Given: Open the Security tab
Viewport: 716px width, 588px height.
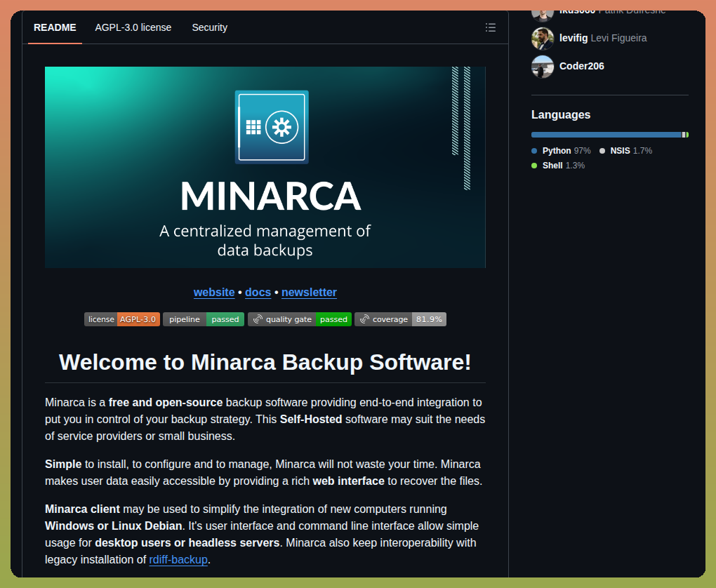Looking at the screenshot, I should tap(210, 27).
